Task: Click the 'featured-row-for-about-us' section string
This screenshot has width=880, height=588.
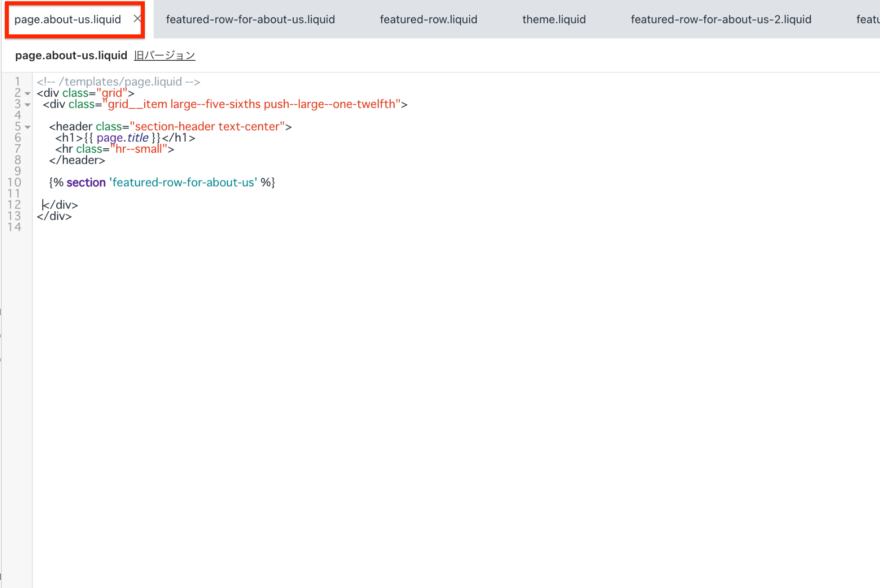Action: point(183,182)
